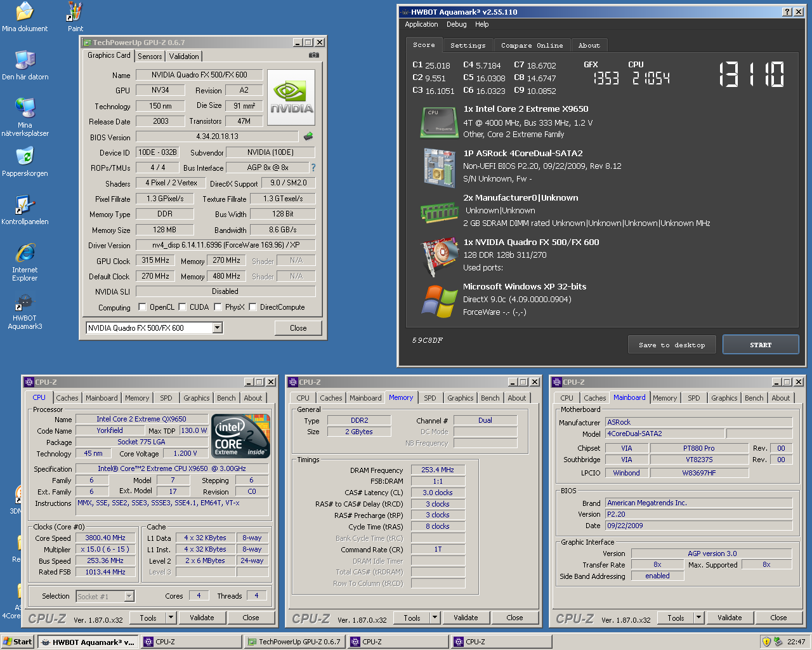Image resolution: width=812 pixels, height=650 pixels.
Task: Click the graphics card icon in Aquamark
Action: tap(439, 257)
